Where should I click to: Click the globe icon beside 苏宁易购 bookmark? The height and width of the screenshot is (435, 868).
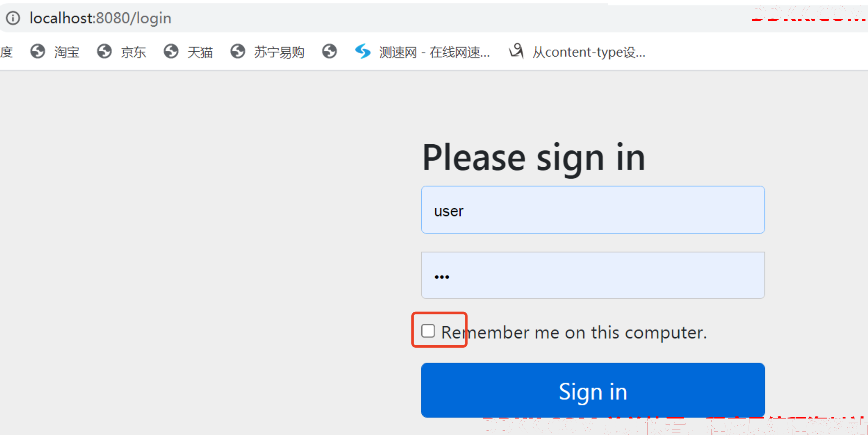tap(238, 52)
